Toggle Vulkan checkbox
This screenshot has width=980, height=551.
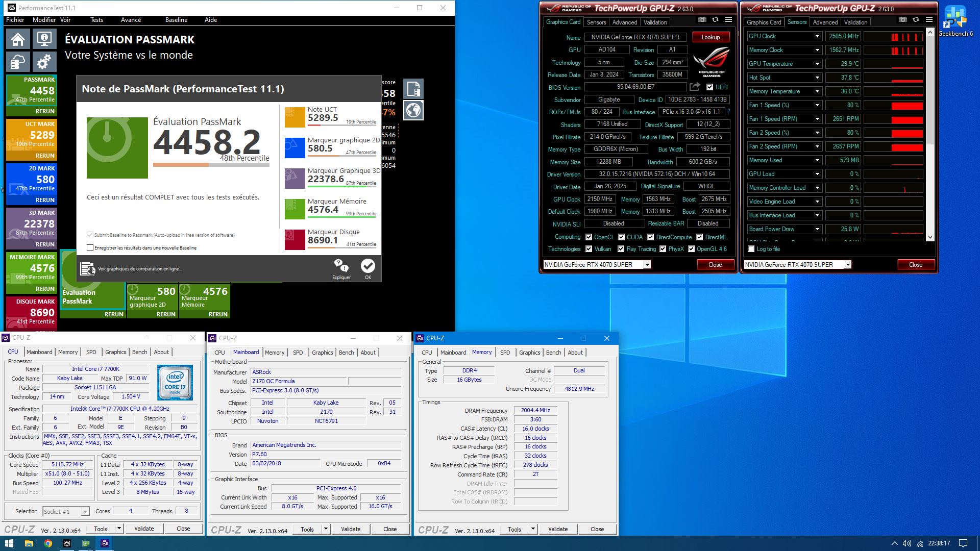point(589,249)
